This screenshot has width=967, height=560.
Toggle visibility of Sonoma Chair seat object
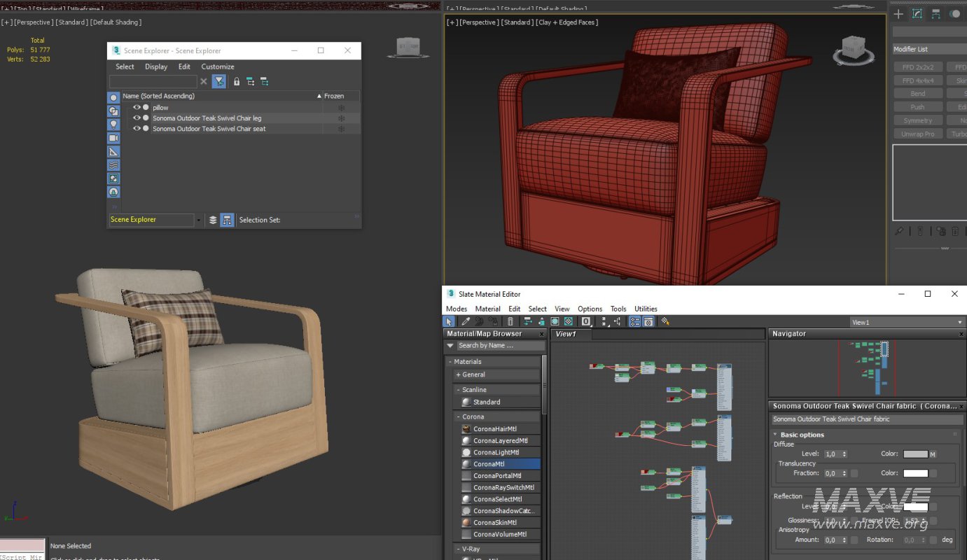[137, 129]
